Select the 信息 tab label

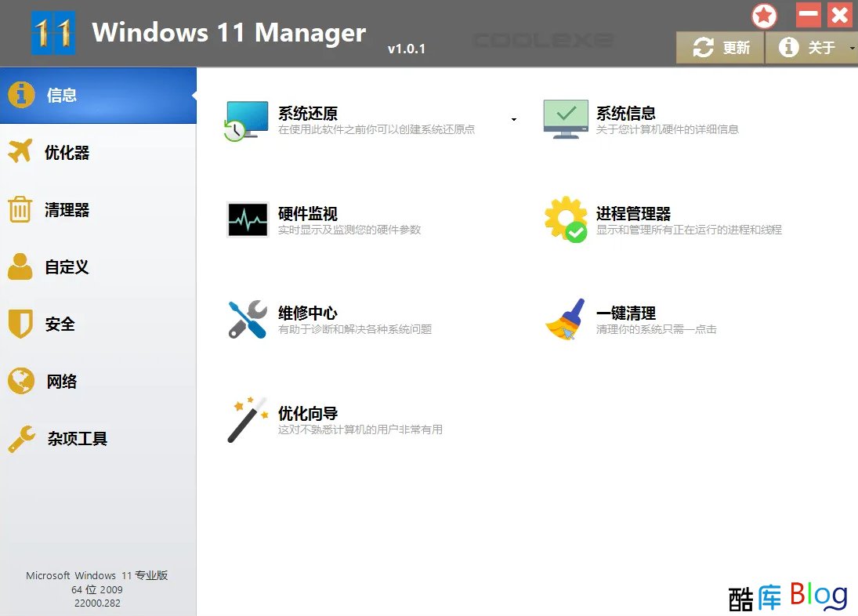(62, 95)
